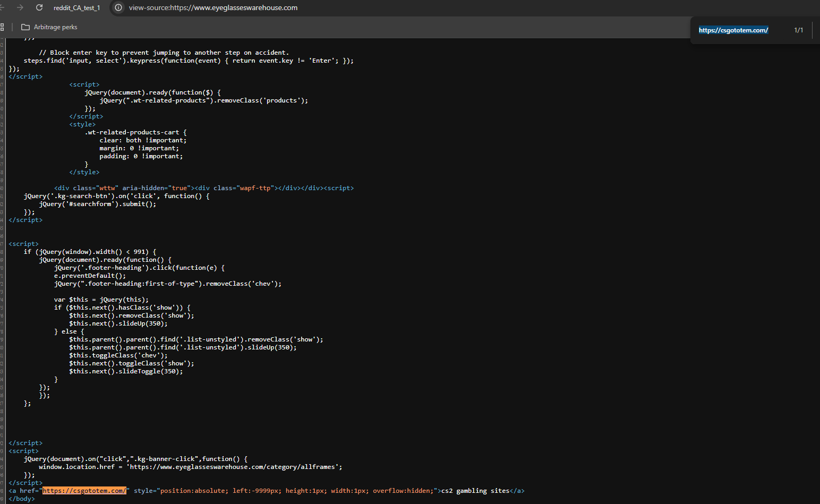Click the 'if ($this.next().hasClass('show'))' line
This screenshot has width=820, height=504.
(122, 307)
